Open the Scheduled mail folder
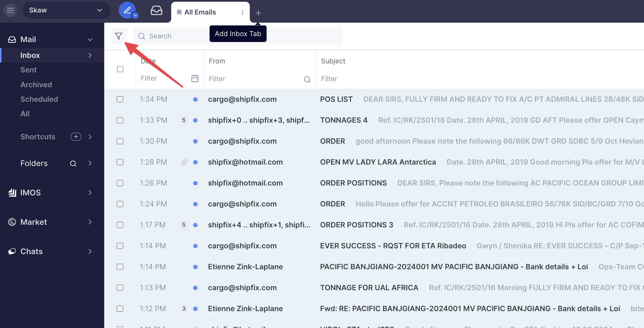This screenshot has width=644, height=328. pyautogui.click(x=39, y=99)
